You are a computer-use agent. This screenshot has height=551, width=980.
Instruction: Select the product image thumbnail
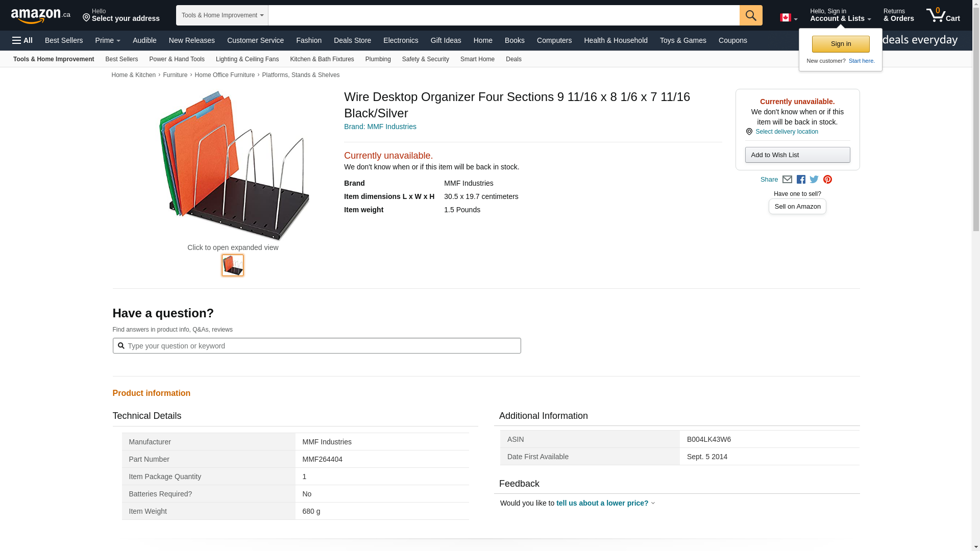[x=233, y=265]
